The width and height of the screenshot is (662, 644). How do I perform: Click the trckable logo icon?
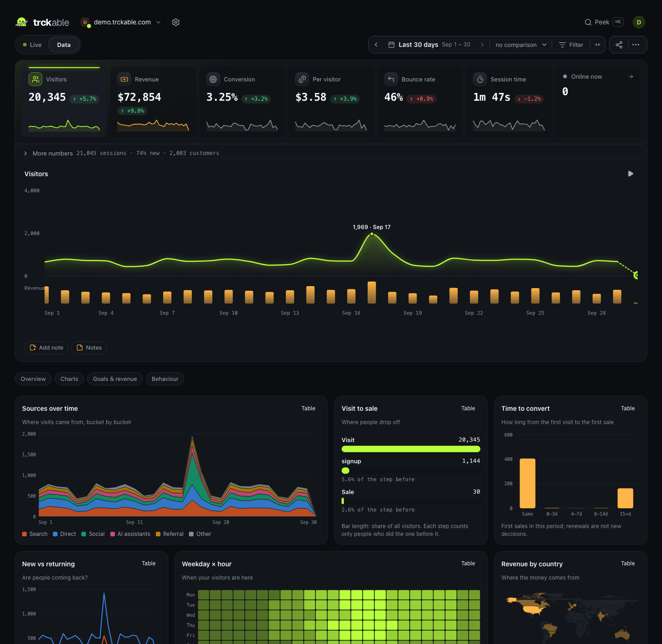pyautogui.click(x=22, y=22)
